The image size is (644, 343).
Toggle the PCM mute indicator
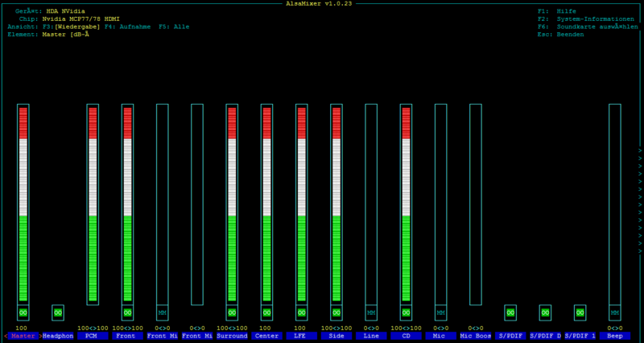coord(93,312)
